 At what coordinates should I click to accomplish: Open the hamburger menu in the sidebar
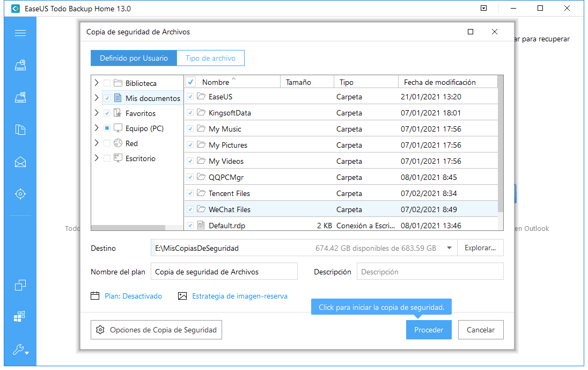[x=20, y=33]
